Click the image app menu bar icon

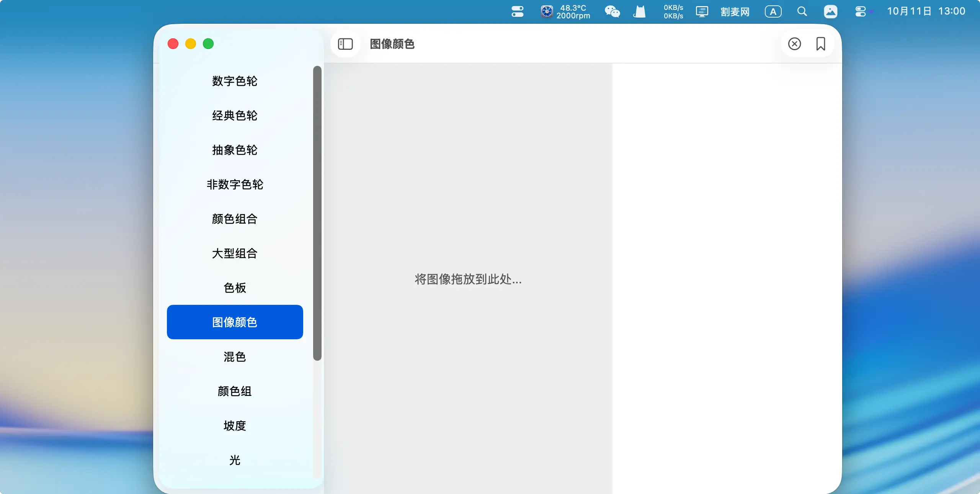(x=830, y=11)
